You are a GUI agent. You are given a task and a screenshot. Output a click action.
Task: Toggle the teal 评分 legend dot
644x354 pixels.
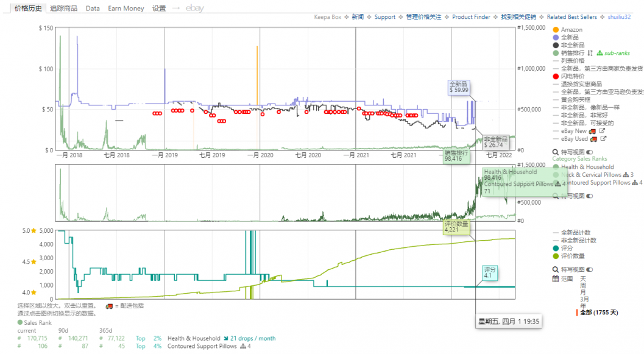pos(556,248)
